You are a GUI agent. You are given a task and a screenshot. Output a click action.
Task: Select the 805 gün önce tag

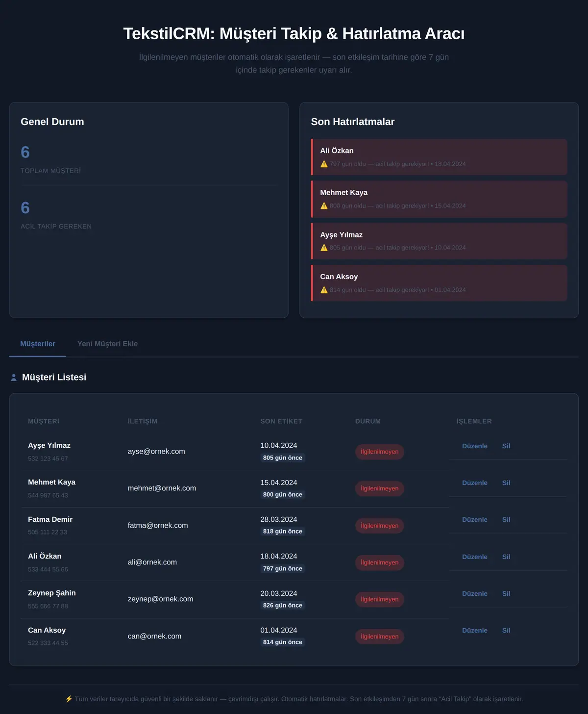(x=283, y=458)
